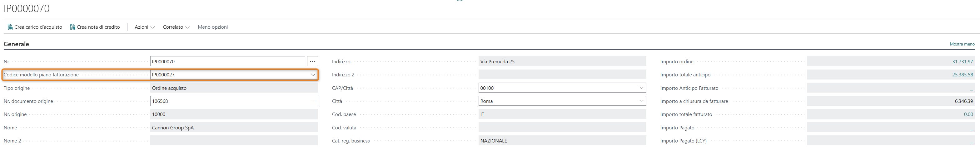Open Codice modello piano fatturazione dropdown
Image resolution: width=980 pixels, height=159 pixels.
313,75
